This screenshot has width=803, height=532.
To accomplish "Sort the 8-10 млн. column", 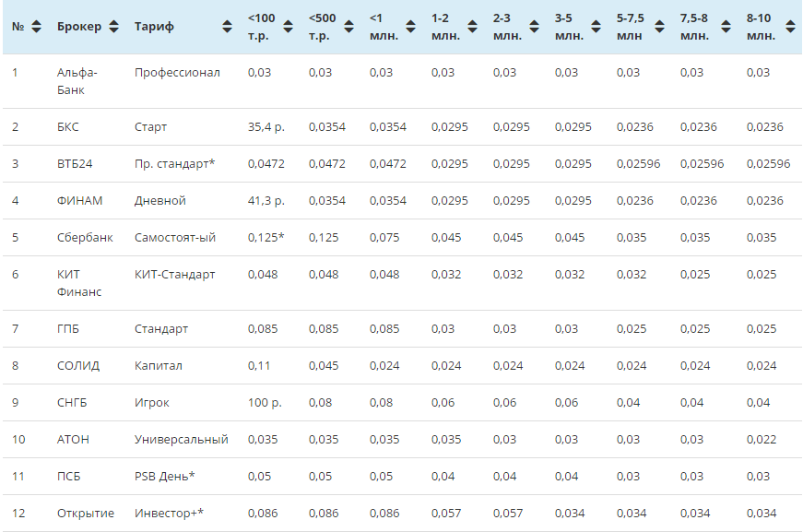I will [x=791, y=27].
